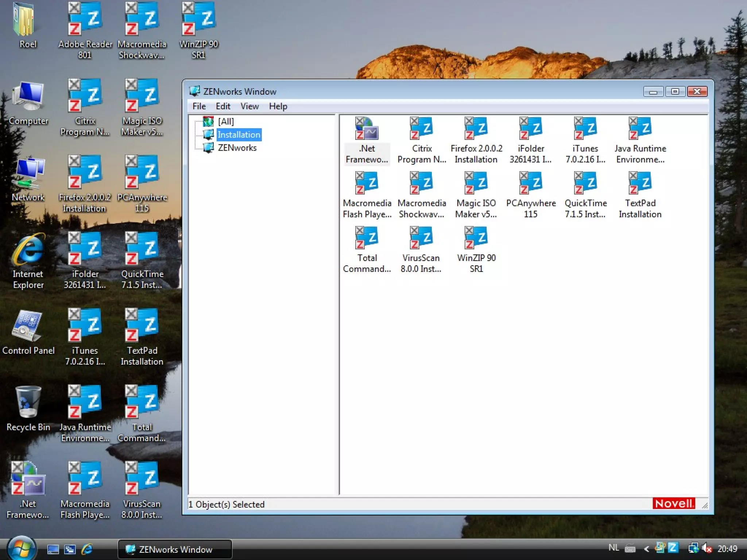
Task: Click the clock showing 20:49
Action: pyautogui.click(x=727, y=549)
